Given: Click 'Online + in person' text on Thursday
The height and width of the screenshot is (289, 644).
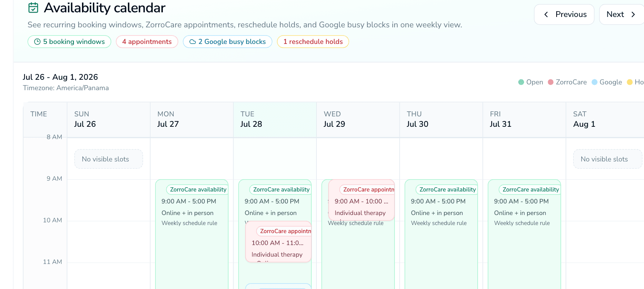Looking at the screenshot, I should [x=437, y=213].
